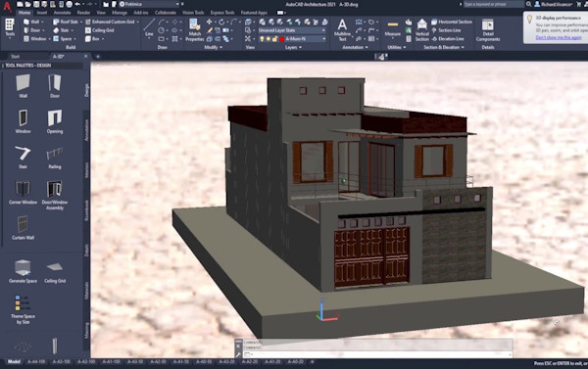Image resolution: width=588 pixels, height=369 pixels.
Task: Click the Curtain Wall tool
Action: tap(23, 228)
